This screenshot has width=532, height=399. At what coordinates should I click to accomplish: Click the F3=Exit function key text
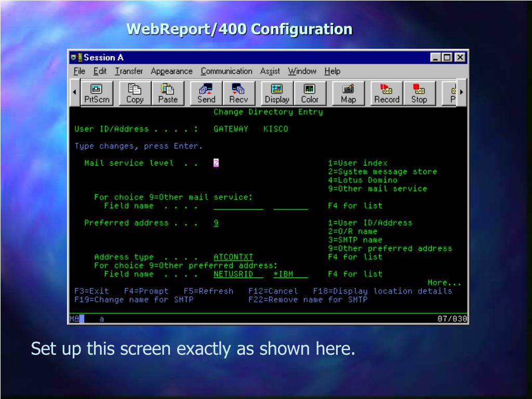(x=91, y=291)
